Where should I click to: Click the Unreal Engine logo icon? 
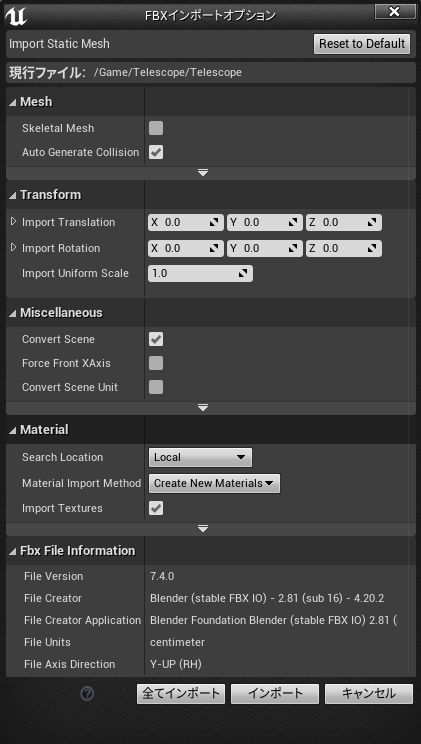(16, 16)
